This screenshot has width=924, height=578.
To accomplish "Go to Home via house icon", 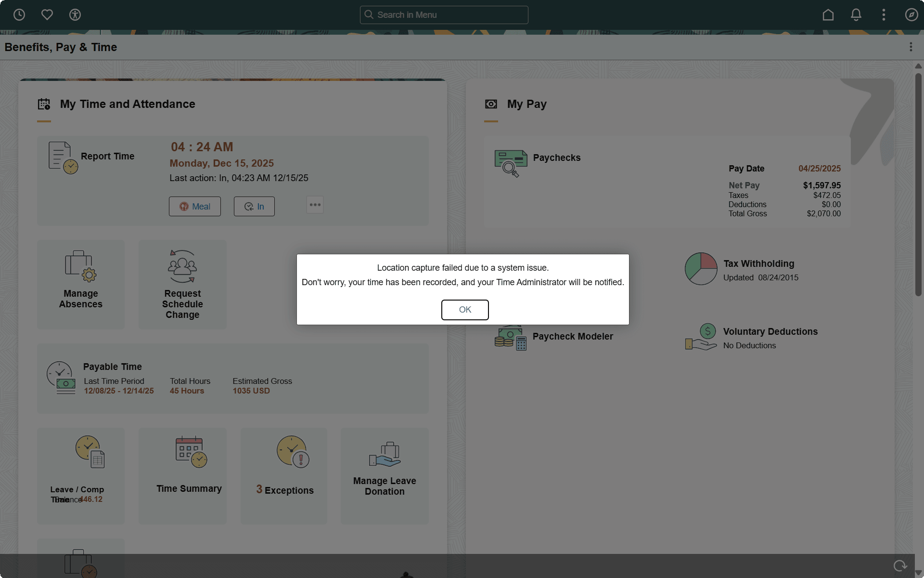I will [x=828, y=15].
